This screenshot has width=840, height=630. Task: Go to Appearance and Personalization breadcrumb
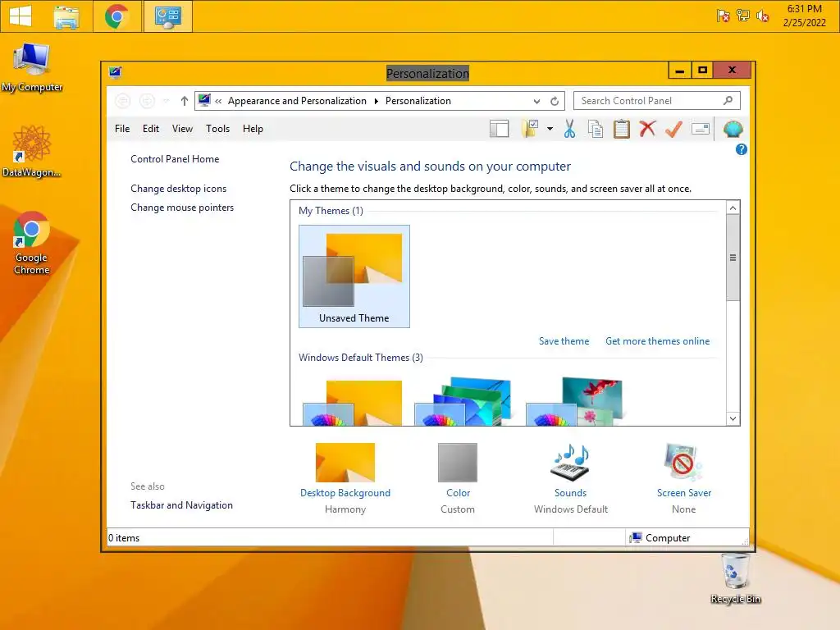point(297,101)
